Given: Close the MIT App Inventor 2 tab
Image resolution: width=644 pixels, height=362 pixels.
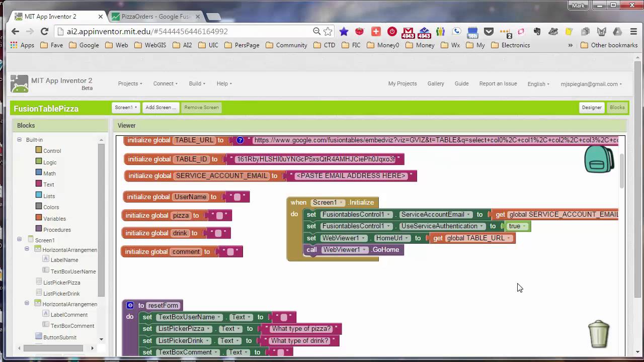Looking at the screenshot, I should 100,17.
